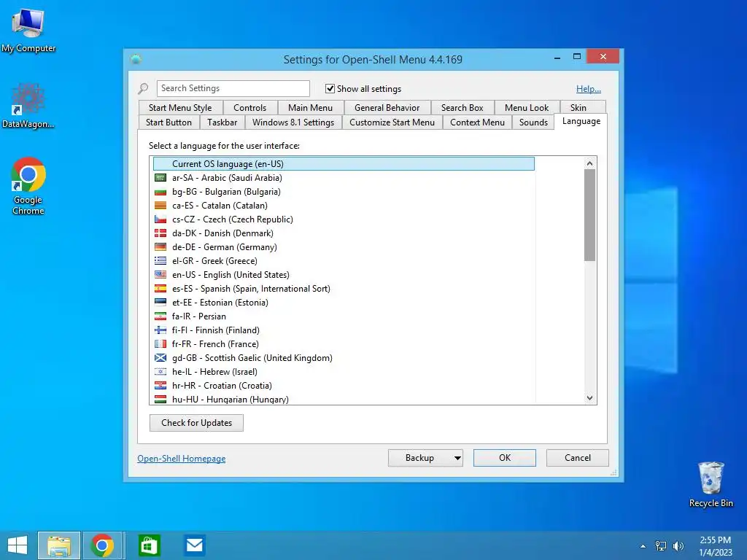Open the Controls tab

coord(250,108)
